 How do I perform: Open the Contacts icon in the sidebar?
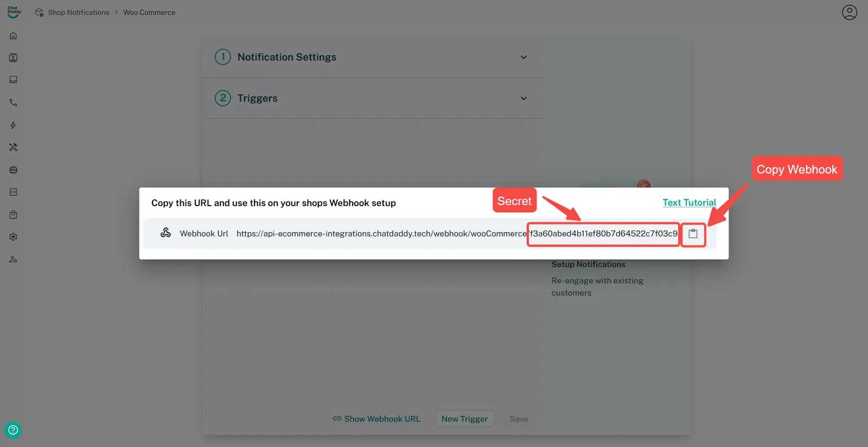[x=14, y=58]
